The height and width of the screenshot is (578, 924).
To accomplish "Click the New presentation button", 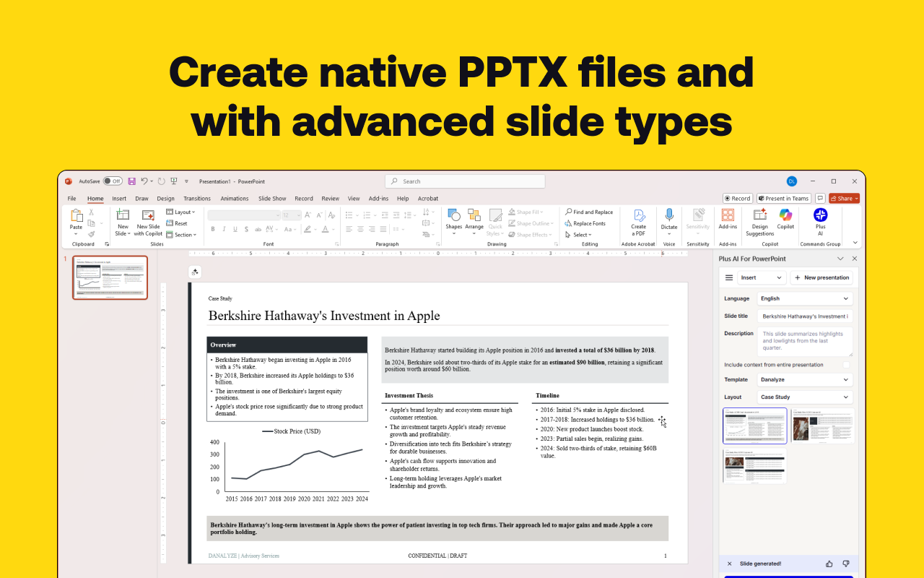I will tap(821, 277).
